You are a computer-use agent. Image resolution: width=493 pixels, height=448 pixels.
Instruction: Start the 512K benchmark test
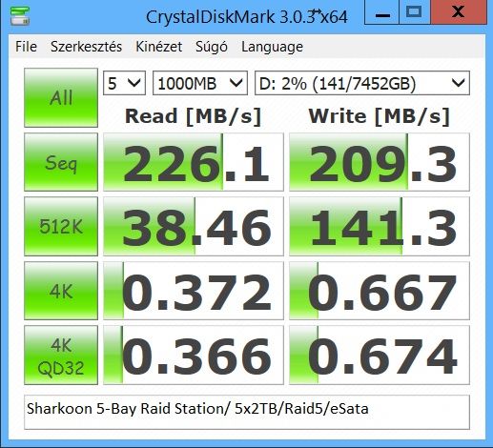pyautogui.click(x=61, y=226)
